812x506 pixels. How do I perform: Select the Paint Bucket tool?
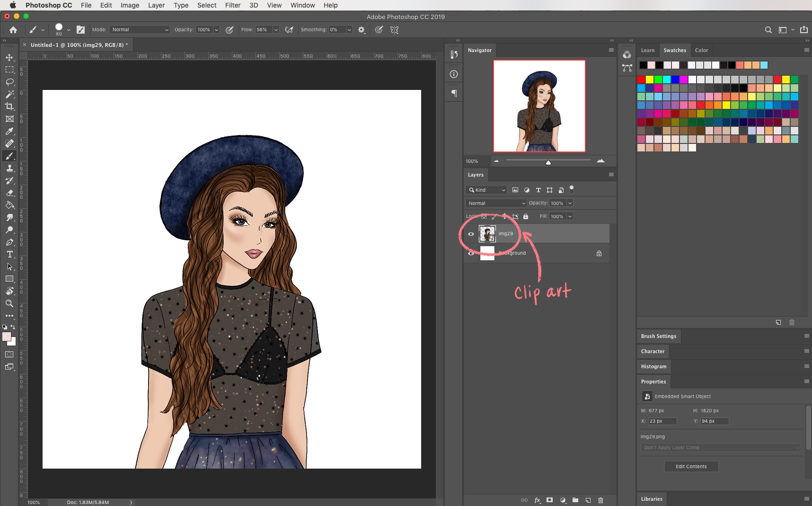pos(9,205)
